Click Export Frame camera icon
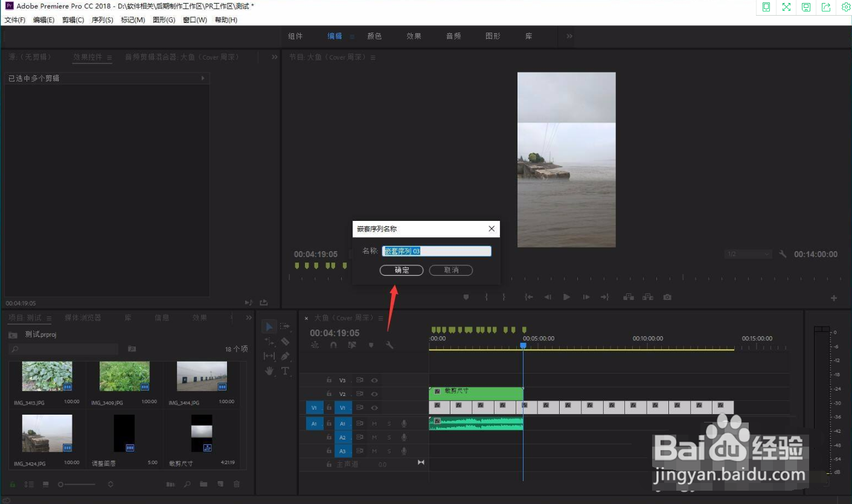The image size is (852, 504). pyautogui.click(x=667, y=297)
